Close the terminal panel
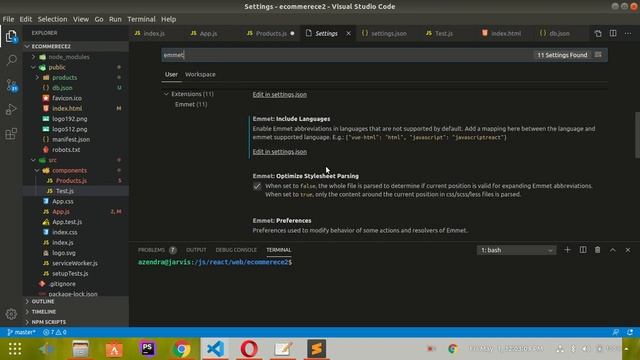This screenshot has width=640, height=360. (x=628, y=250)
